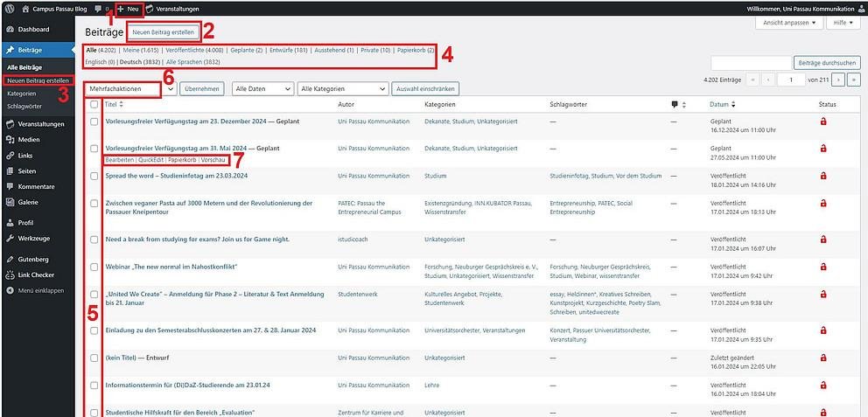The image size is (868, 417).
Task: Select the checkbox for the "(kein Titel) — Entwurf" post
Action: tap(94, 357)
